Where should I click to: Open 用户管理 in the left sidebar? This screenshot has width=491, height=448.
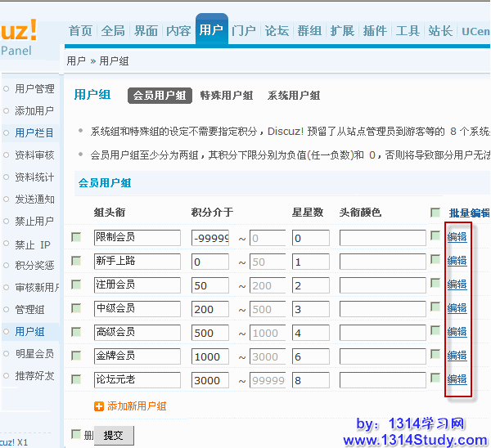point(34,89)
